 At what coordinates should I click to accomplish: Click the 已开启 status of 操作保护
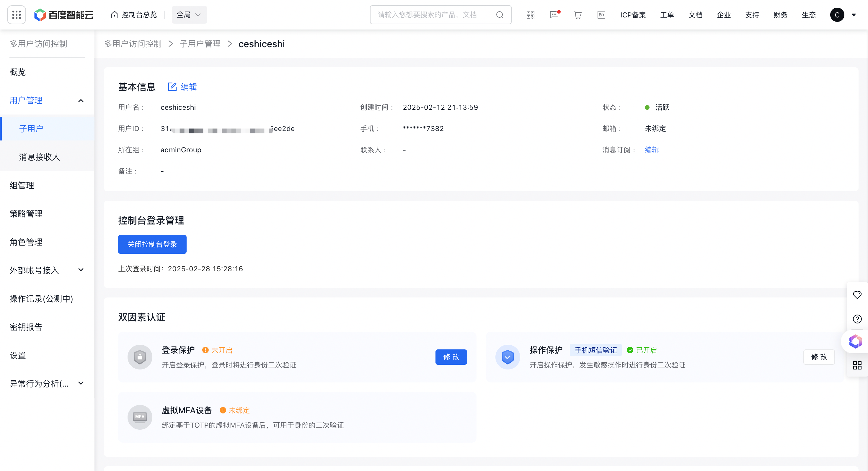(x=642, y=350)
